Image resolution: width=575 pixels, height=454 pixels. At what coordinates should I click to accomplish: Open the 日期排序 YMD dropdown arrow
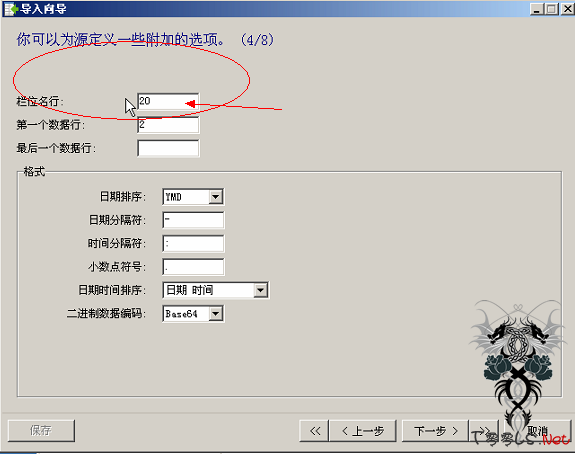click(x=216, y=197)
